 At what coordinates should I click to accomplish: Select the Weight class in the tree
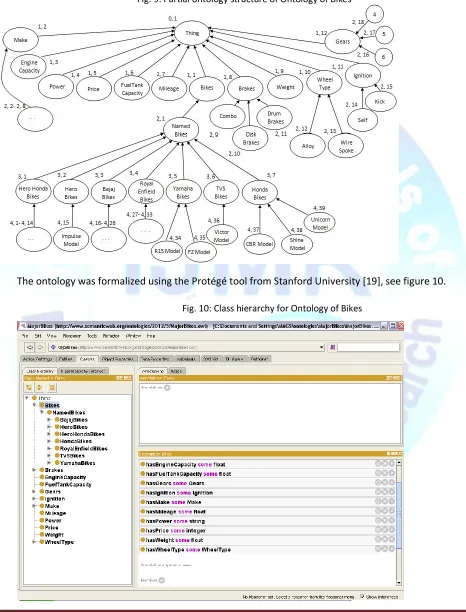(x=52, y=535)
